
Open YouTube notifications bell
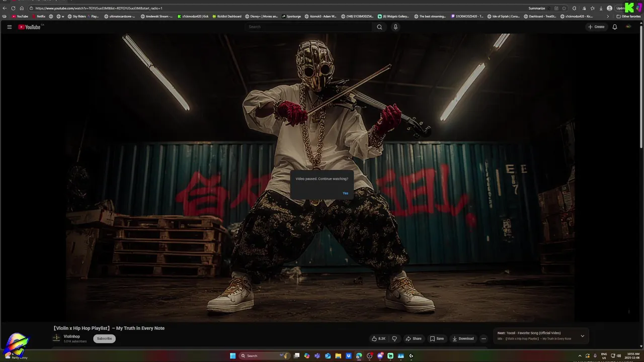click(x=614, y=27)
